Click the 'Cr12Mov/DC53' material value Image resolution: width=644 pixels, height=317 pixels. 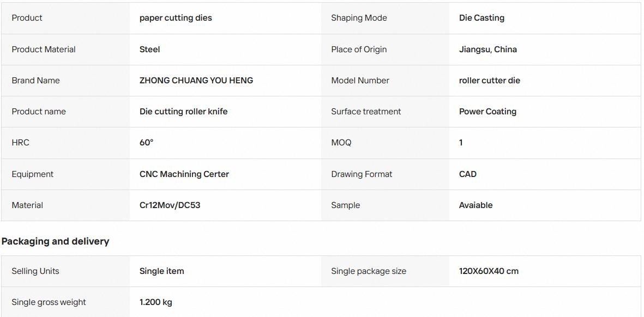point(170,205)
